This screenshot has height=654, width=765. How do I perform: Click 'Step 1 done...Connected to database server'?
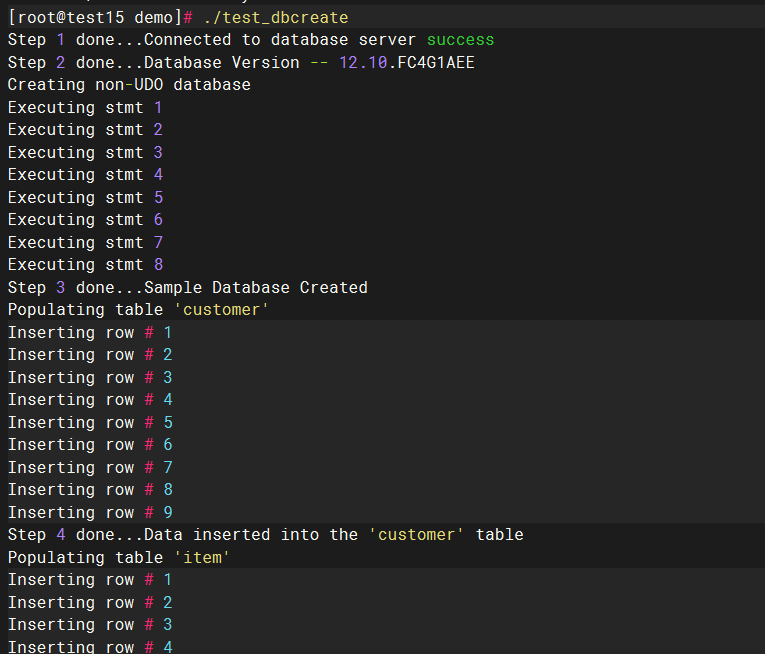pyautogui.click(x=212, y=40)
